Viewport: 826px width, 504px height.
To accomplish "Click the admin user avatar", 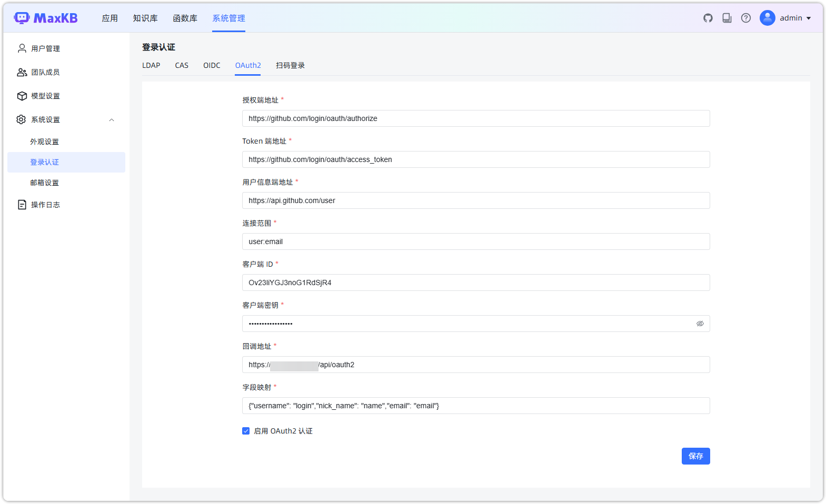I will pos(768,18).
